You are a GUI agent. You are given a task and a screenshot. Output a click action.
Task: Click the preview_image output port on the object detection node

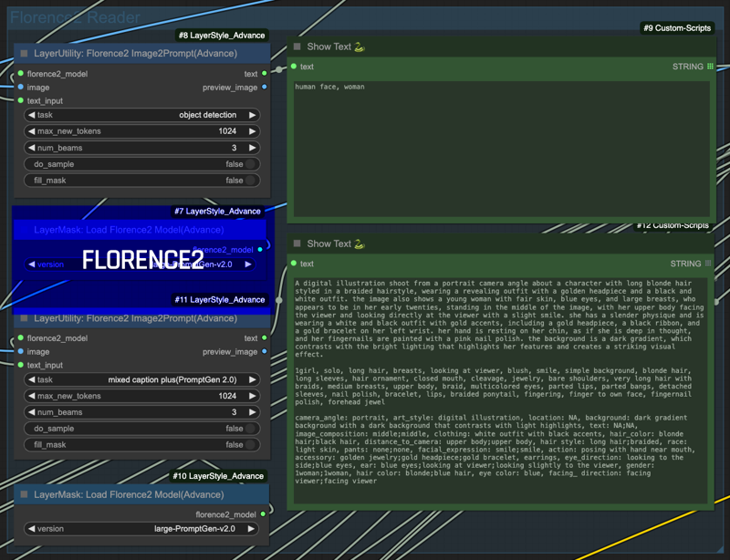click(265, 87)
